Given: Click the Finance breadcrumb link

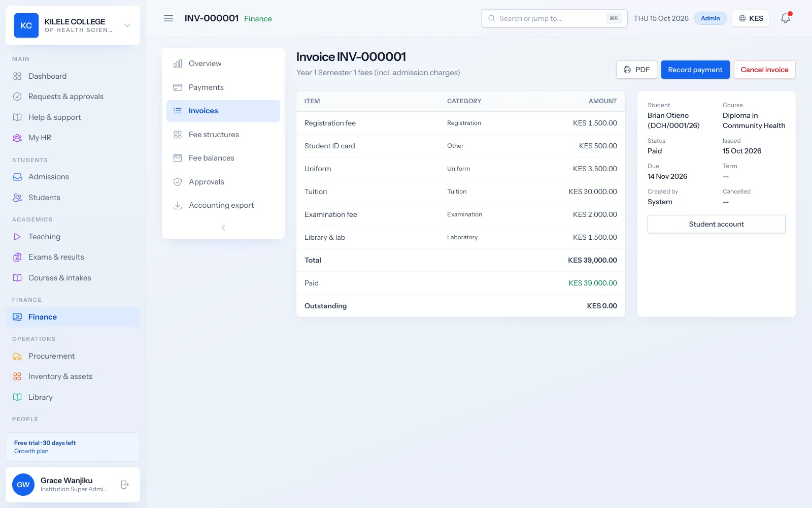Looking at the screenshot, I should coord(258,19).
